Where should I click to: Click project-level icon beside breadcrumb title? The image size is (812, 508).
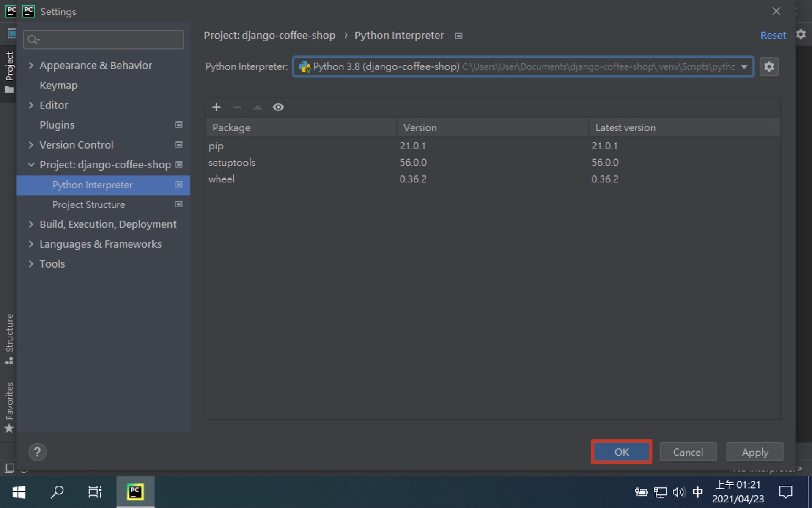458,36
